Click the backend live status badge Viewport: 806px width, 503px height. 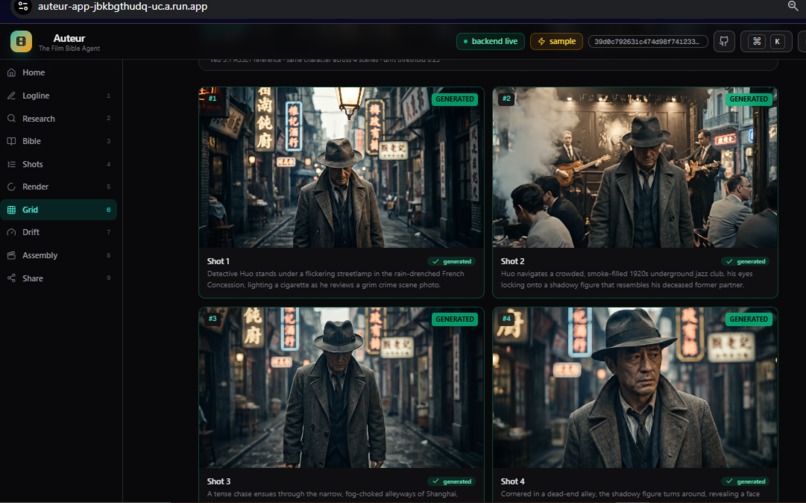490,42
